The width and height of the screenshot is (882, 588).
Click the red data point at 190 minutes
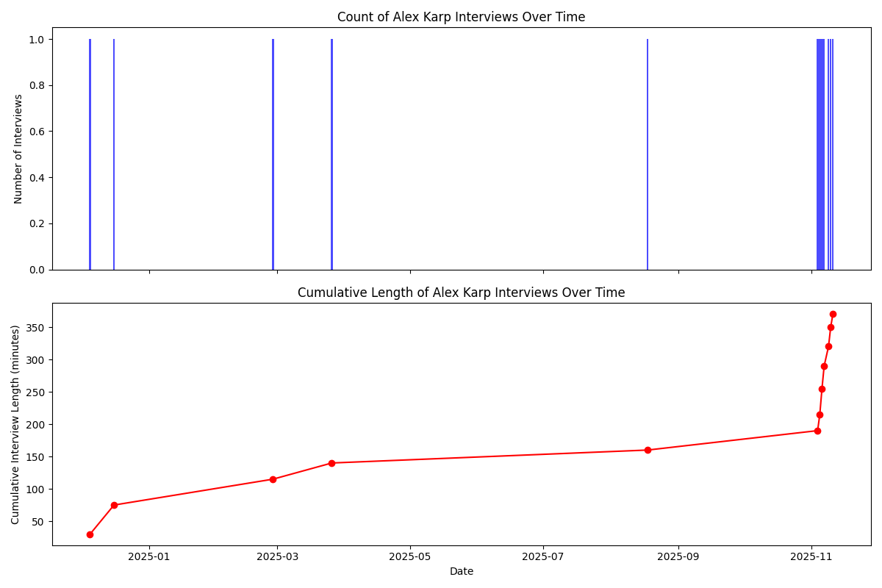817,431
